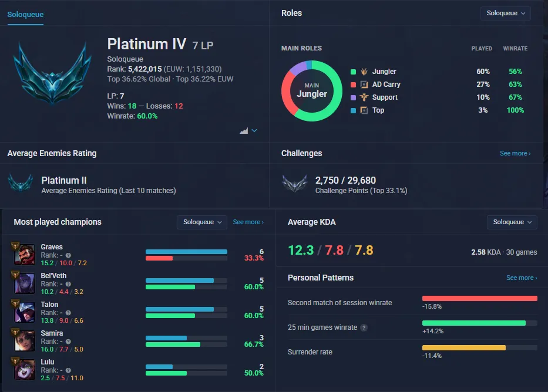Open the rank history graph icon
Viewport: 548px width, 392px height.
click(244, 130)
